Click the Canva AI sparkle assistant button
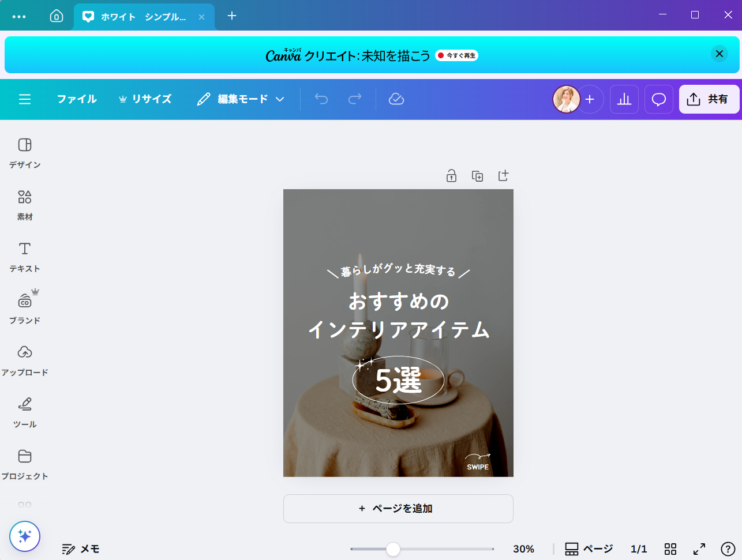This screenshot has height=560, width=742. pos(25,536)
